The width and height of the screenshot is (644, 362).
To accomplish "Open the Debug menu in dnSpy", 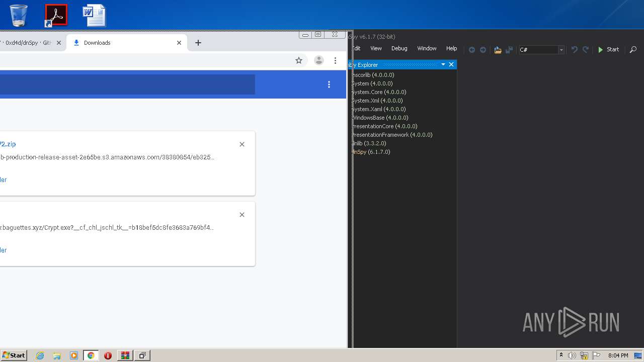I will point(399,49).
